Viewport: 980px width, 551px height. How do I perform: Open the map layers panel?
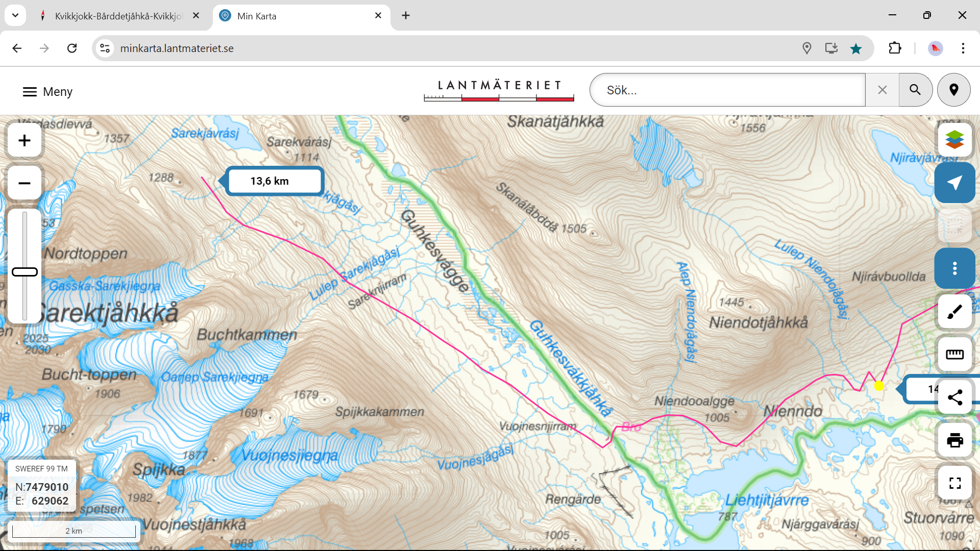(954, 140)
